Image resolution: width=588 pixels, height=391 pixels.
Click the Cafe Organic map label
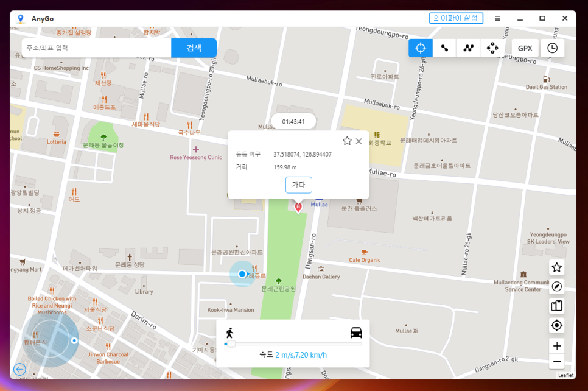click(365, 260)
